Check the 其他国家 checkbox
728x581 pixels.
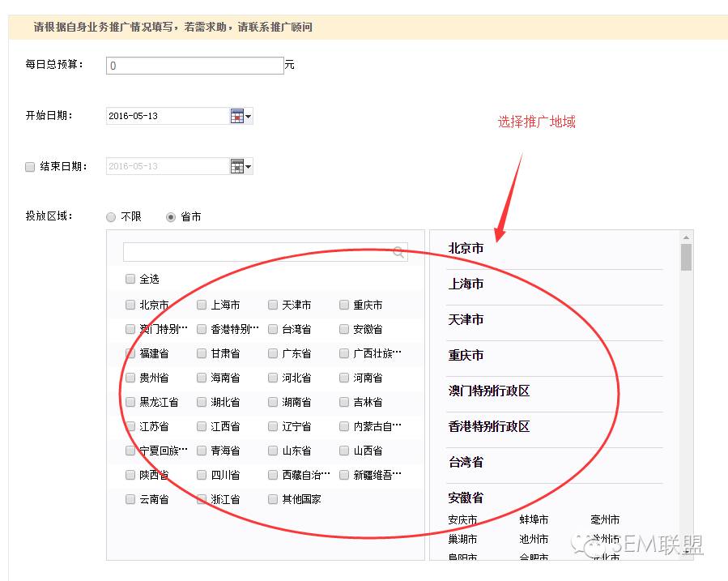(x=273, y=499)
